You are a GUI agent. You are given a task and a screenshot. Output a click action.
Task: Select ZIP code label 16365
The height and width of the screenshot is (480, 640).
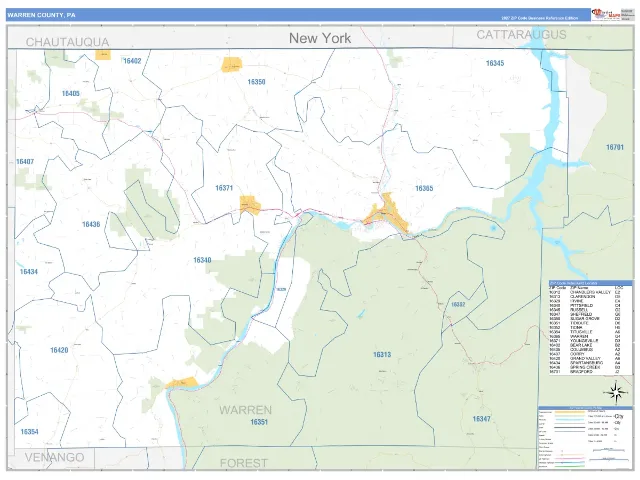(x=424, y=188)
